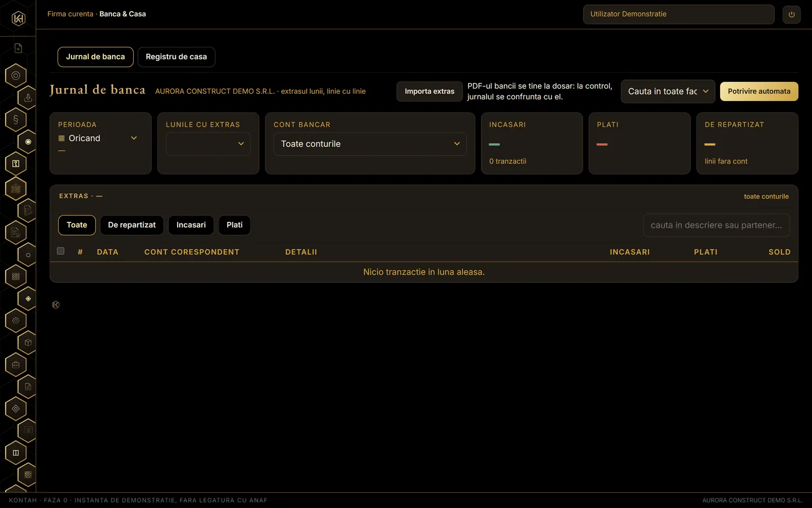
Task: Run Potrivire automata
Action: coord(759,91)
